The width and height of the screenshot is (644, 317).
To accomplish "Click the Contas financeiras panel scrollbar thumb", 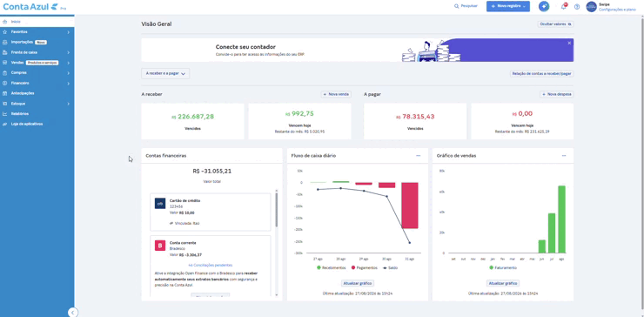I will click(x=277, y=210).
